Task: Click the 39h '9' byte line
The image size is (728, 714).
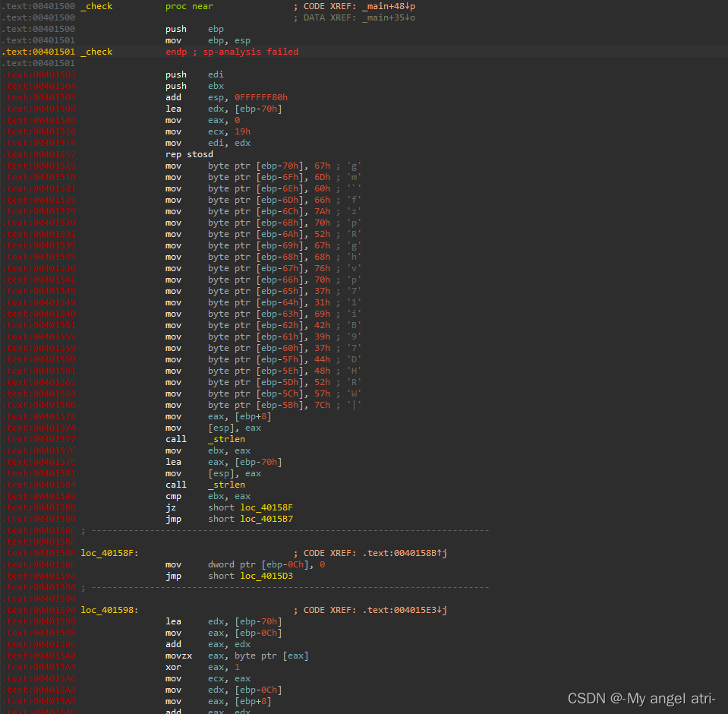Action: (x=263, y=336)
